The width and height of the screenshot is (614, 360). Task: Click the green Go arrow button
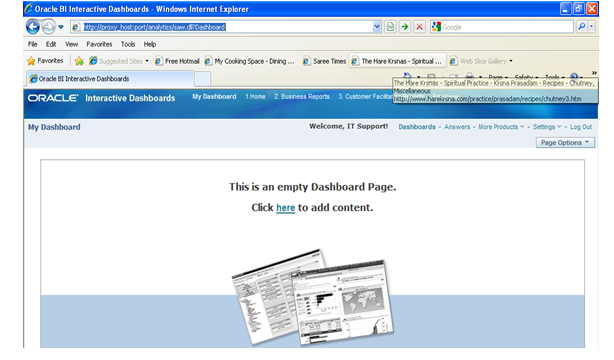405,27
